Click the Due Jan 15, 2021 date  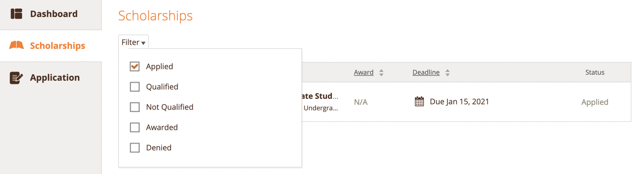click(x=459, y=101)
